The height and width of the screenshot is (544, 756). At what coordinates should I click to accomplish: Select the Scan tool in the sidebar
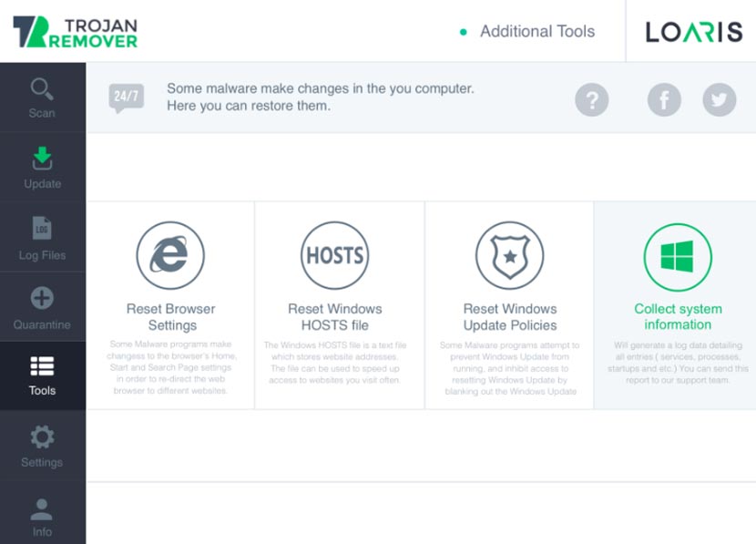(42, 98)
